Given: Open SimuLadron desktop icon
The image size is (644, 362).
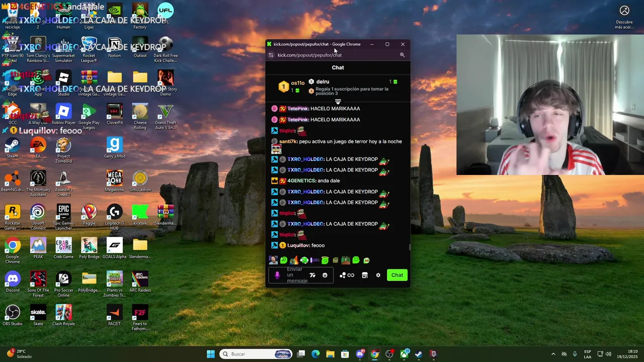Looking at the screenshot, I should coord(140,182).
